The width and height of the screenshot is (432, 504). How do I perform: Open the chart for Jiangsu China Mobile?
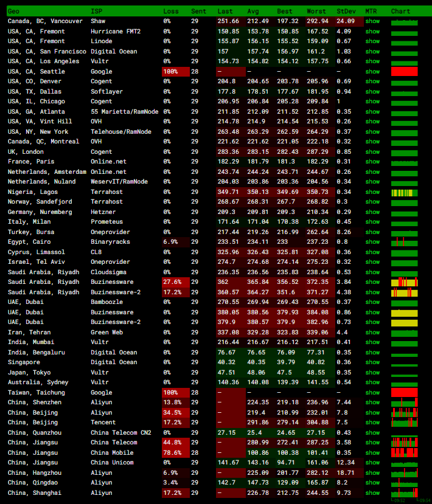click(x=405, y=452)
